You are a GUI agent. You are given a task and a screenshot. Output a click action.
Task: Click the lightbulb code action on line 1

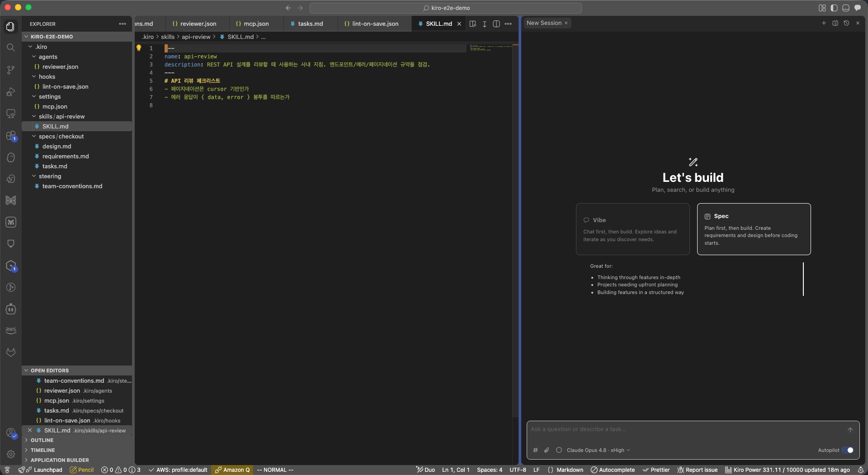point(139,48)
